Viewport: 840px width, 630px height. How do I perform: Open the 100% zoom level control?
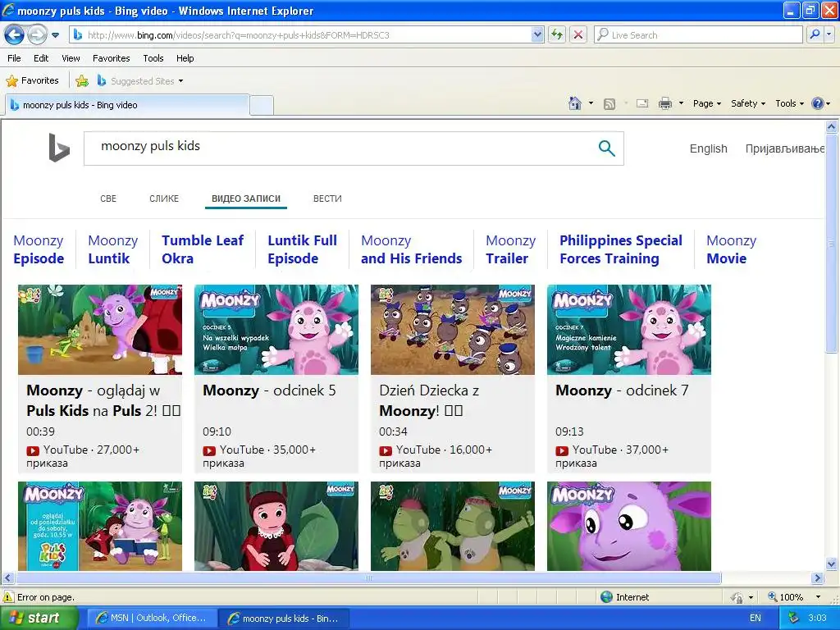(795, 597)
